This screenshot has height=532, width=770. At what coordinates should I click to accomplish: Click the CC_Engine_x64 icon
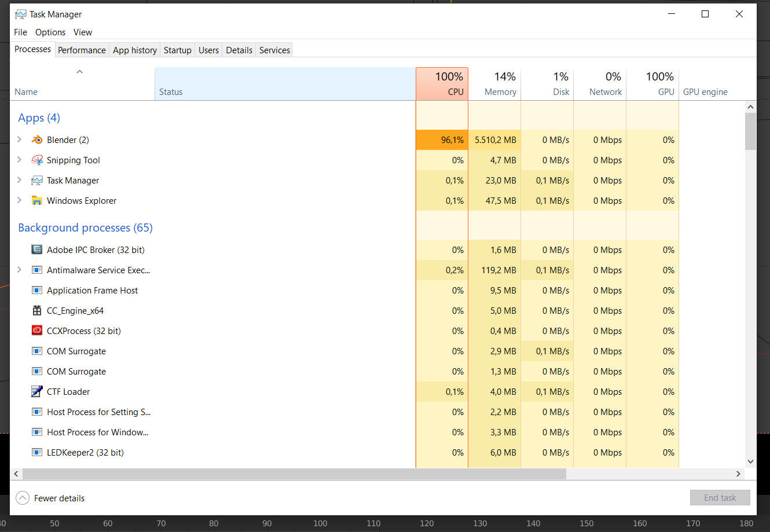tap(37, 311)
